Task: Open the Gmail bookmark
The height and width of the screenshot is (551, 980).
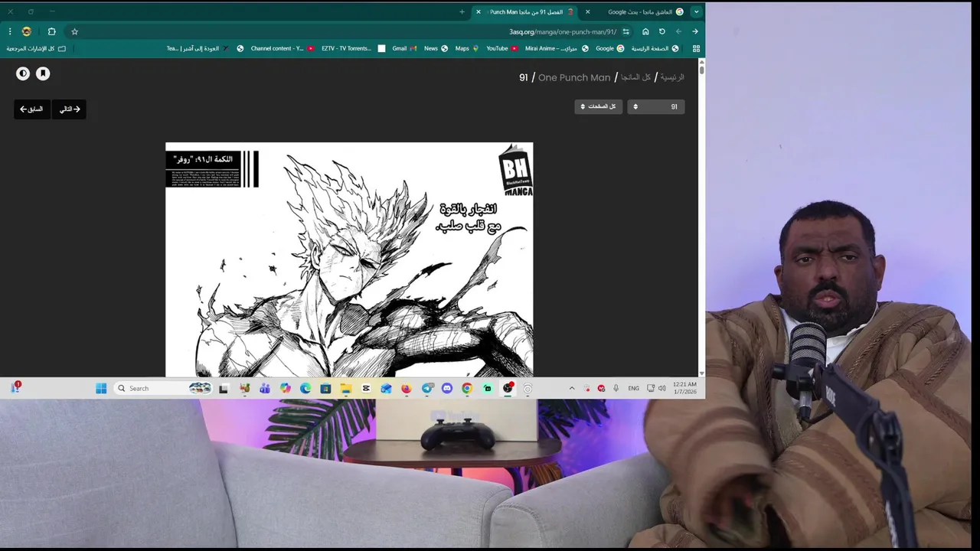Action: 404,48
